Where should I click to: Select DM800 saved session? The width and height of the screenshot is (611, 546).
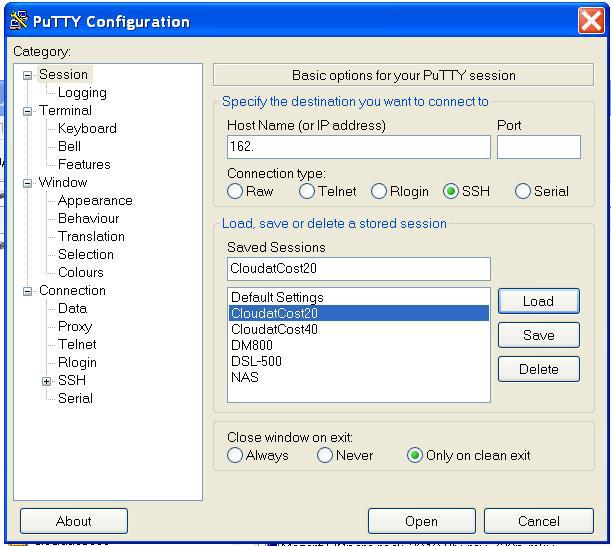(x=358, y=345)
